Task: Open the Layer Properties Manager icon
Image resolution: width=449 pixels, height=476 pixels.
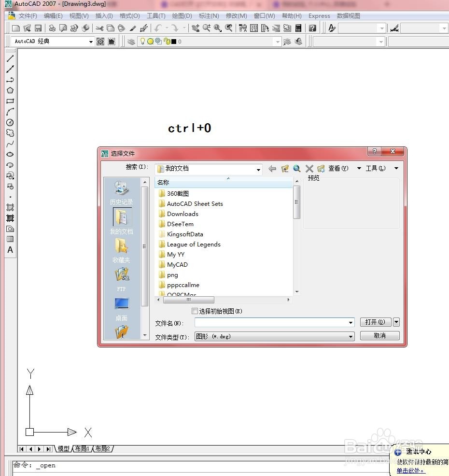Action: pos(131,42)
